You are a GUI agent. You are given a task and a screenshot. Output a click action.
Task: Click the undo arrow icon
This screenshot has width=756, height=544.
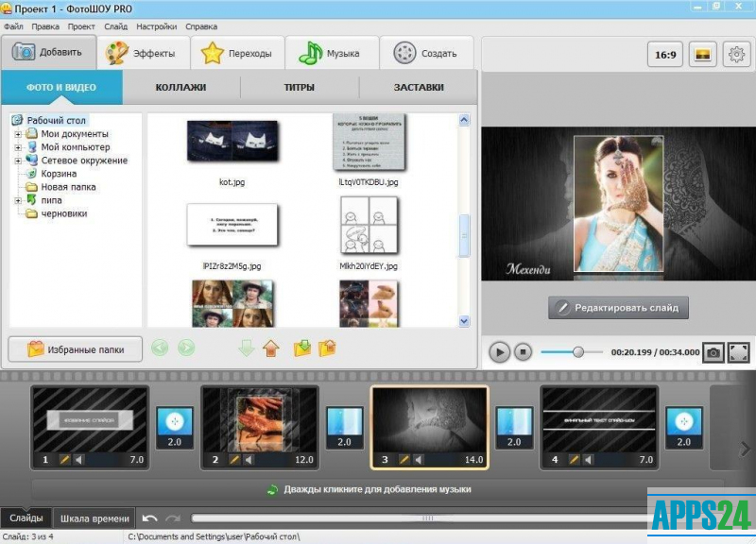149,518
